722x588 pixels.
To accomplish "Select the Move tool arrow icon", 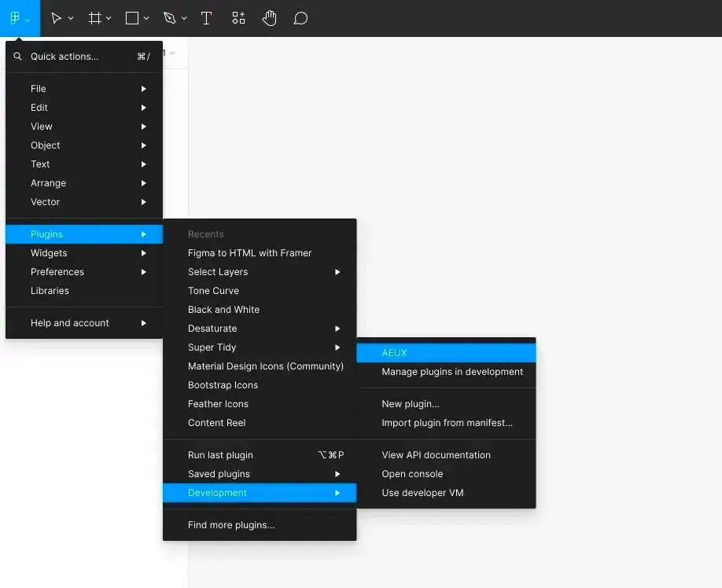I will point(56,18).
